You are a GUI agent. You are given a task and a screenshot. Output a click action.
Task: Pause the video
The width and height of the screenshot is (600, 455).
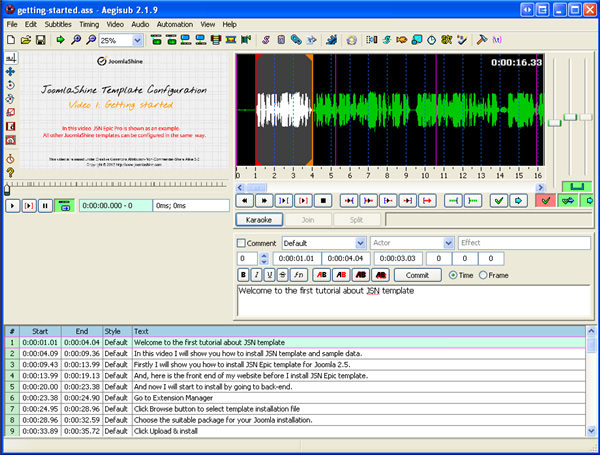tap(45, 206)
